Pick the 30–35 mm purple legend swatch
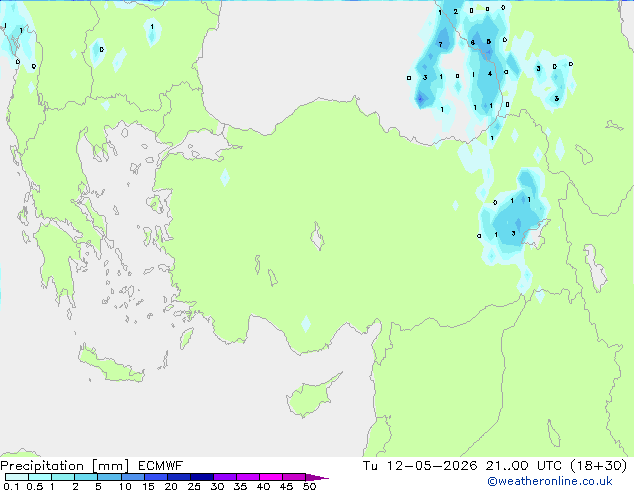 [x=225, y=477]
